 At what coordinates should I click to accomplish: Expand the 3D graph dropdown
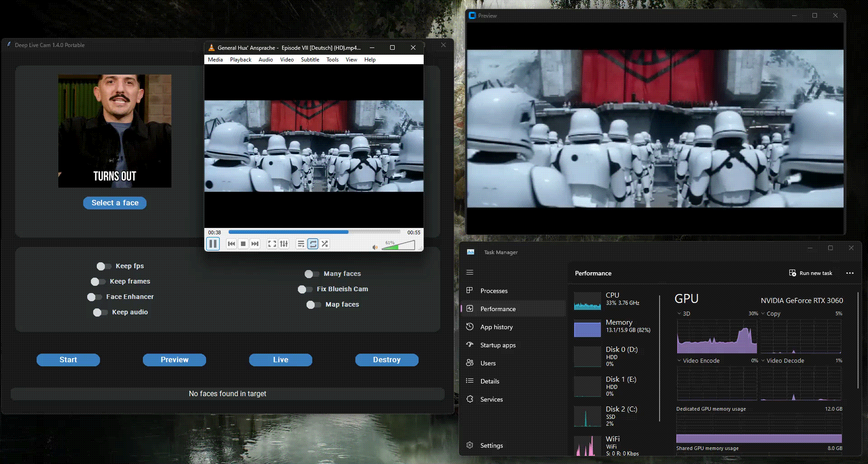679,313
